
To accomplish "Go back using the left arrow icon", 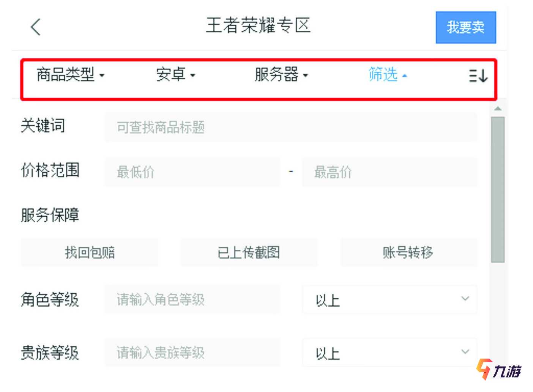I will [36, 27].
